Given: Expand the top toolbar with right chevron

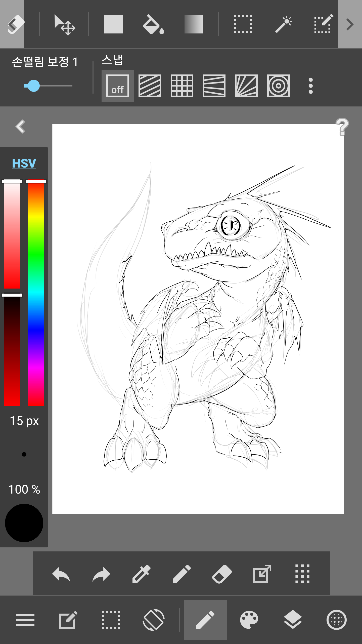Looking at the screenshot, I should [x=350, y=24].
